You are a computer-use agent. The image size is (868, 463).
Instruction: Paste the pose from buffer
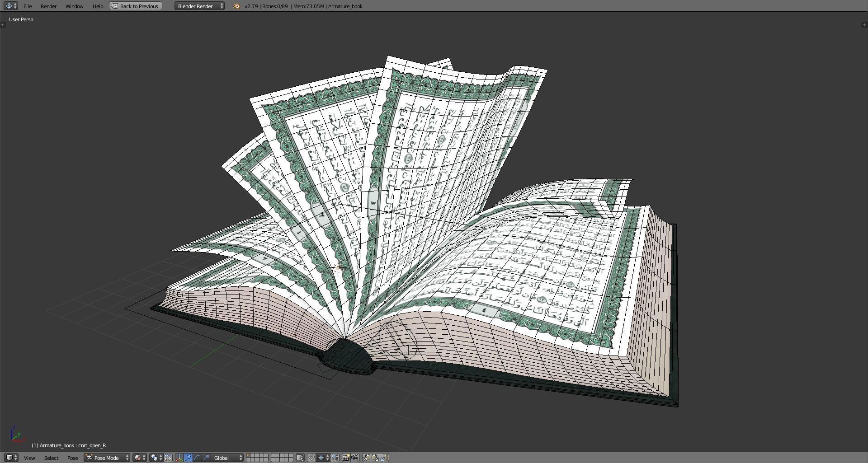point(375,458)
